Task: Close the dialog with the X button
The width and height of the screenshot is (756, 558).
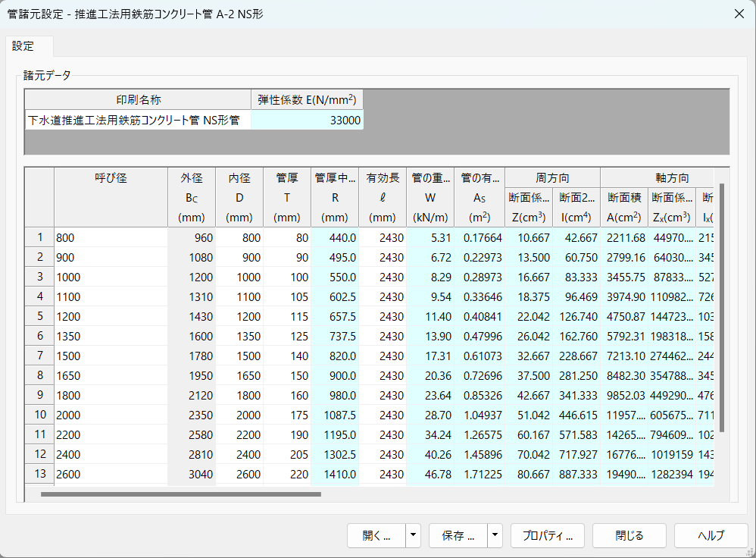Action: pyautogui.click(x=739, y=14)
